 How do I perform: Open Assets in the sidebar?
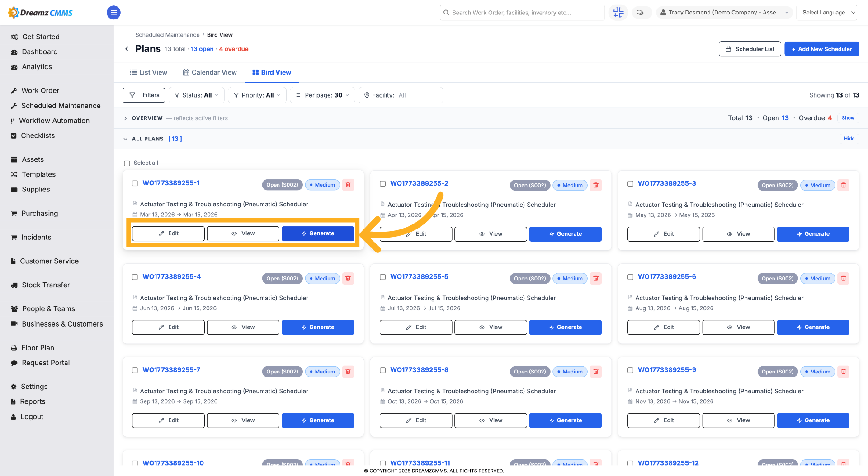coord(33,159)
